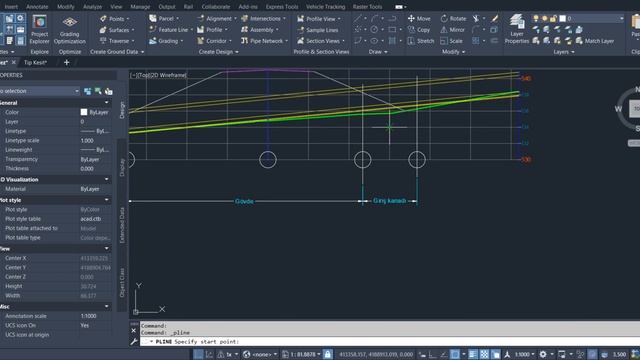Expand the Layers panel
This screenshot has height=360, width=640.
pyautogui.click(x=564, y=52)
